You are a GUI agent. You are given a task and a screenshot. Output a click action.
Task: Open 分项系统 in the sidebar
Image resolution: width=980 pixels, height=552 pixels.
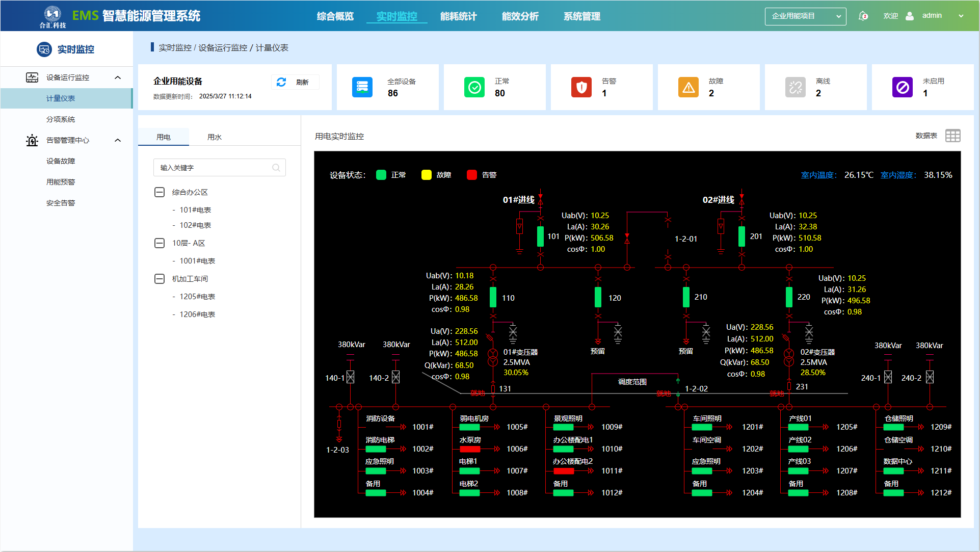pyautogui.click(x=61, y=119)
